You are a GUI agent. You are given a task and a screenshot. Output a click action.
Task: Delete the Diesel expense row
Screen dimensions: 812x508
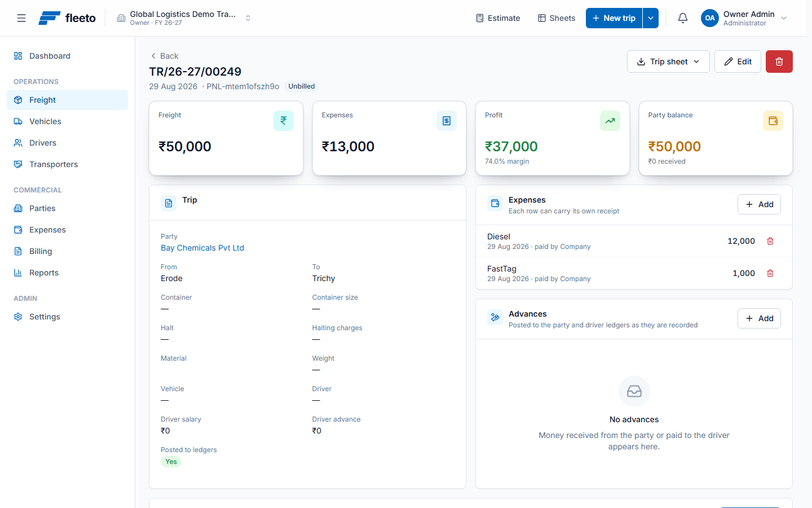click(x=770, y=241)
